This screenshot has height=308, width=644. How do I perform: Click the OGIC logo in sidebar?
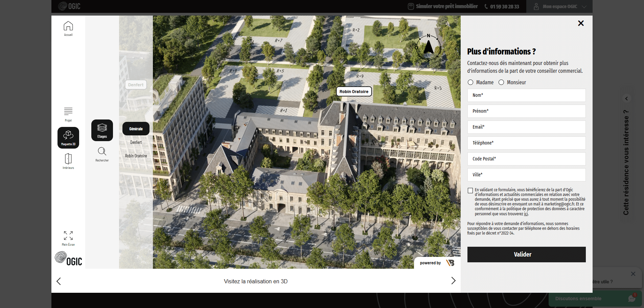click(68, 259)
